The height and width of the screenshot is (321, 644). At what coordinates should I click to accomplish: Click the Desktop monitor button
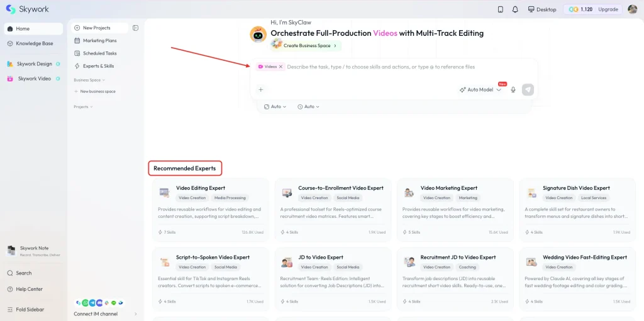tap(542, 9)
